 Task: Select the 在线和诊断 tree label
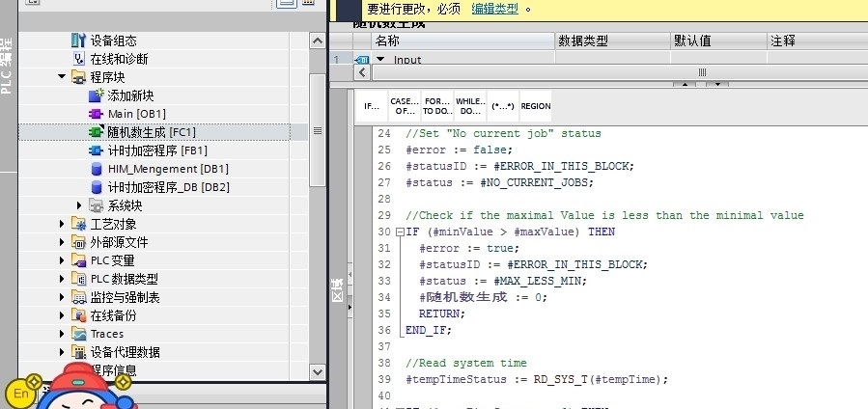(119, 59)
